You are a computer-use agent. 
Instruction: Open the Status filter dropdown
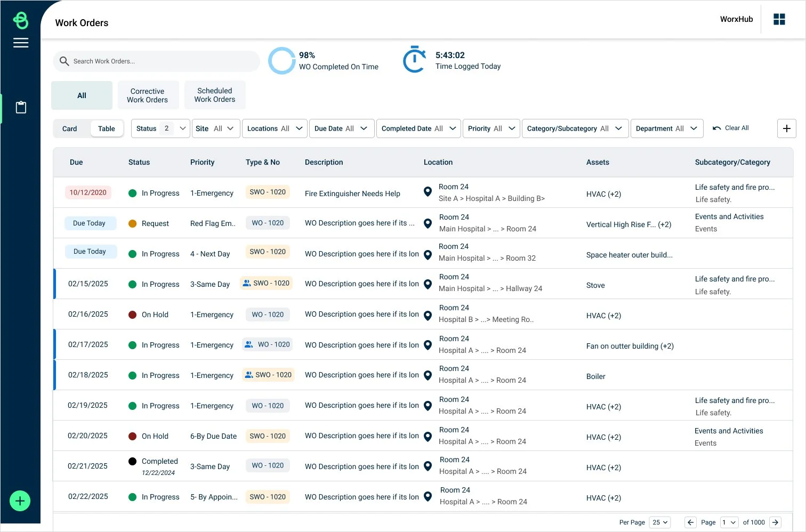pos(160,128)
